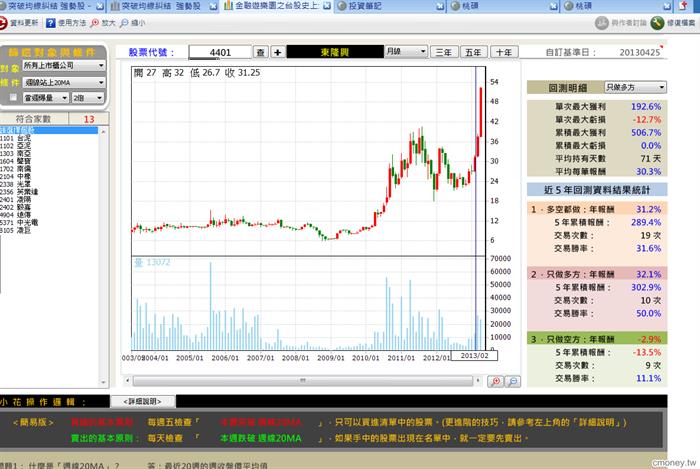The width and height of the screenshot is (700, 469).
Task: Click the 192.6% 單次最大獲利 value
Action: tap(646, 107)
